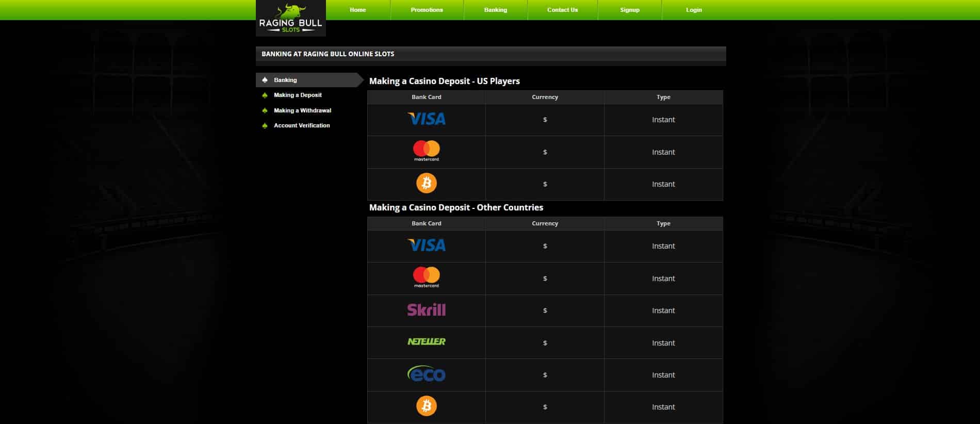Click Instant in the Neteller row
This screenshot has height=424, width=980.
(x=663, y=343)
